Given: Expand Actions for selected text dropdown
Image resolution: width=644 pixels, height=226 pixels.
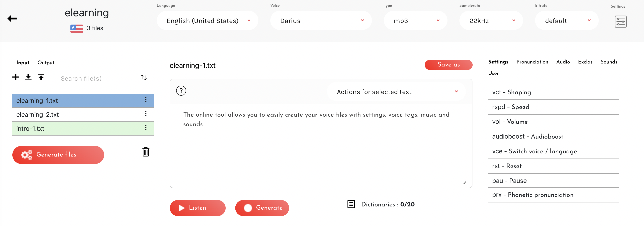Looking at the screenshot, I should tap(396, 92).
